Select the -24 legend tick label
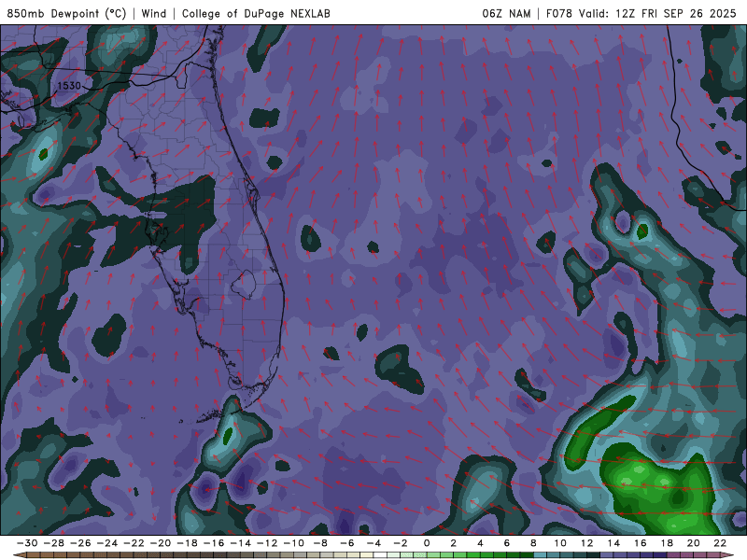Screen dimensions: 747x560 point(107,543)
